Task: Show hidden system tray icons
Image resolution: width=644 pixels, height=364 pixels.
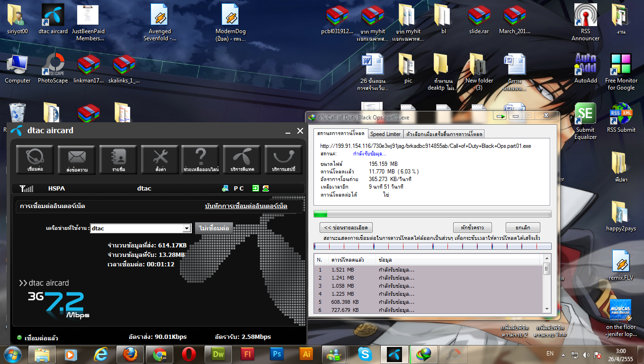Action: [563, 355]
